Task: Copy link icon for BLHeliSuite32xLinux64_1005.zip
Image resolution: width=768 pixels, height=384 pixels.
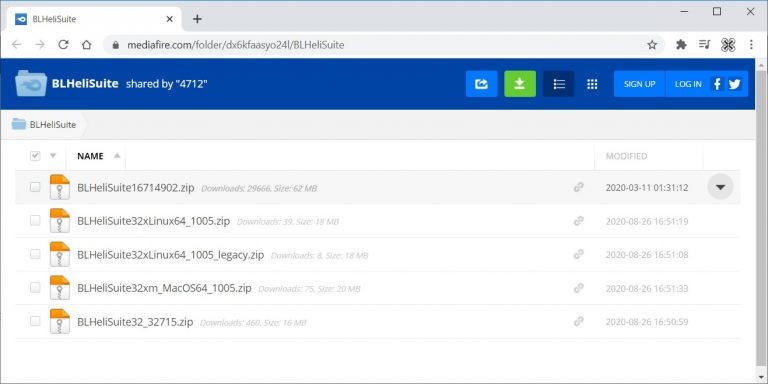Action: point(578,220)
